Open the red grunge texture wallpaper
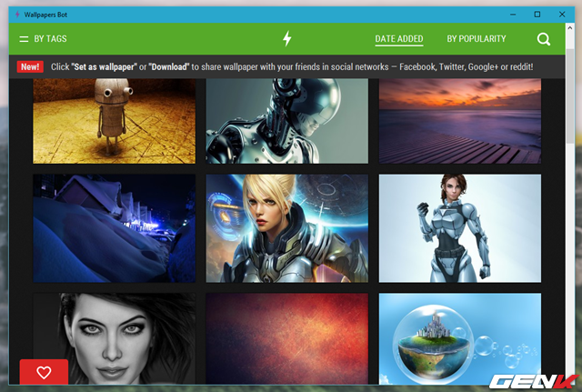The height and width of the screenshot is (392, 582). [287, 338]
